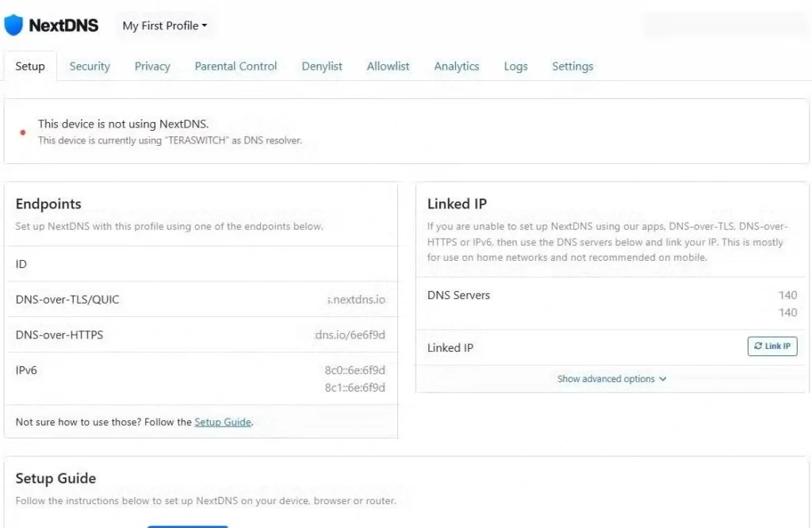Select the Allowlist tab
Image resolution: width=812 pixels, height=528 pixels.
388,67
